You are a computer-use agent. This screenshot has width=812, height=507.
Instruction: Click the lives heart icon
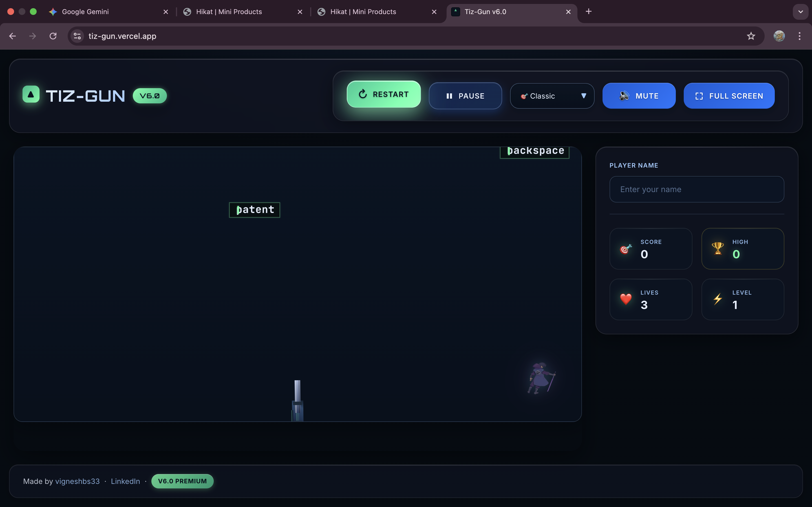coord(625,299)
